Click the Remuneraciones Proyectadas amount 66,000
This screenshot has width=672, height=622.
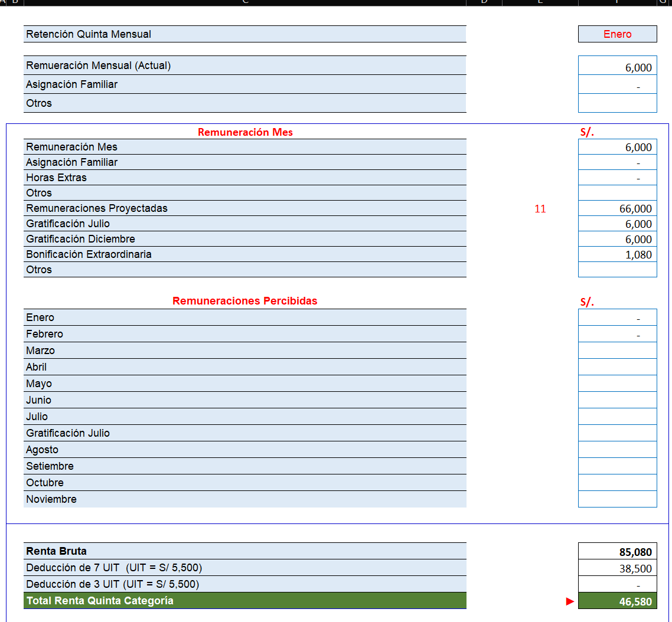click(617, 208)
